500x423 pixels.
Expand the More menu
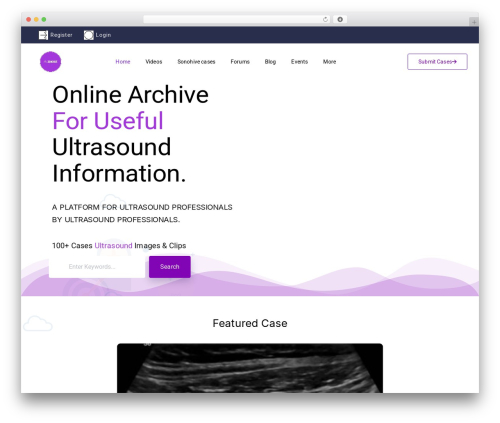click(x=329, y=62)
